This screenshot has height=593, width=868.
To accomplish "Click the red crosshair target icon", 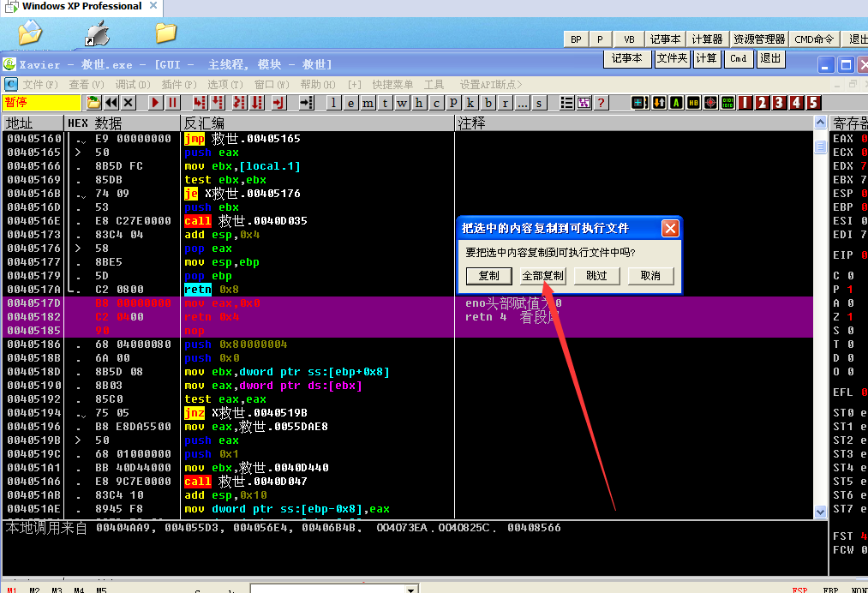I will pos(710,103).
